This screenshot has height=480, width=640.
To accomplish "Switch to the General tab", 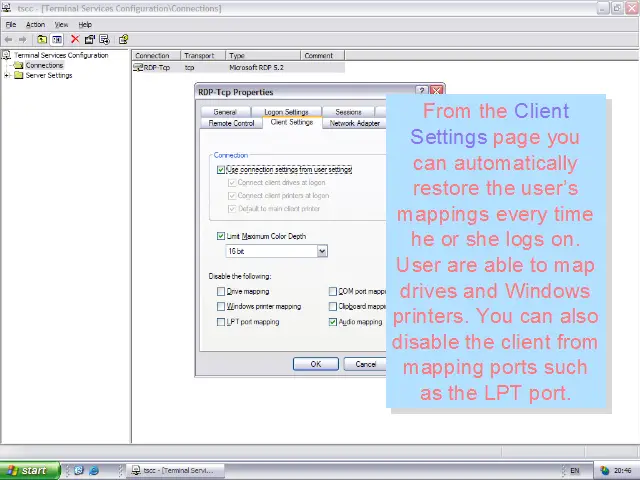I will (x=225, y=112).
